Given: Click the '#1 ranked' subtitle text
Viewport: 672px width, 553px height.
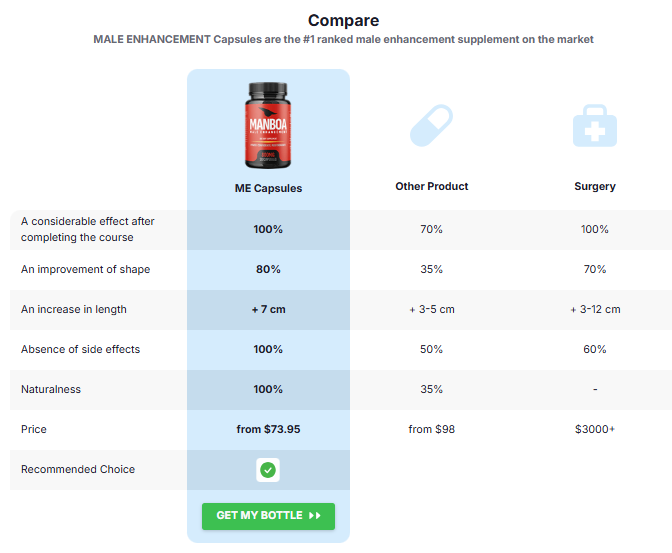Looking at the screenshot, I should pos(343,40).
